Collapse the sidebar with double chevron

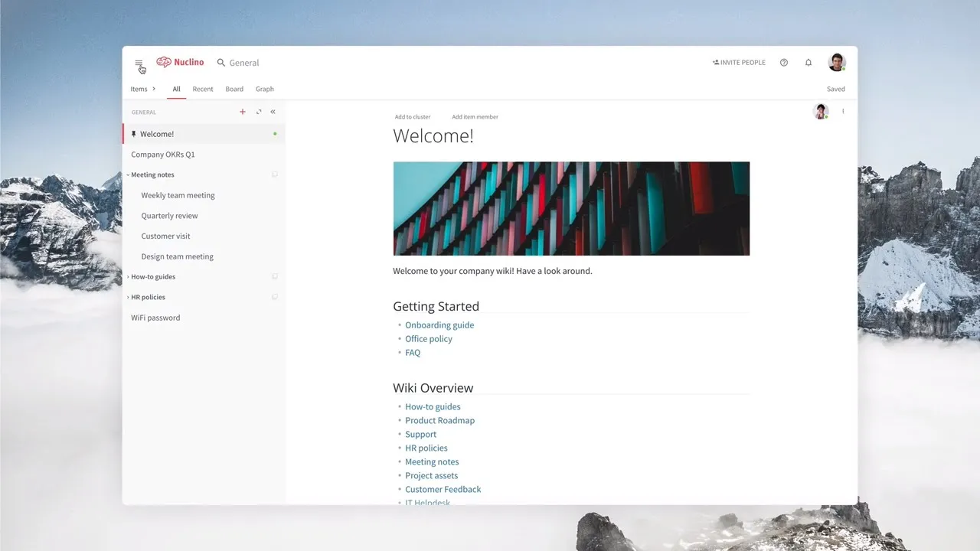click(273, 112)
